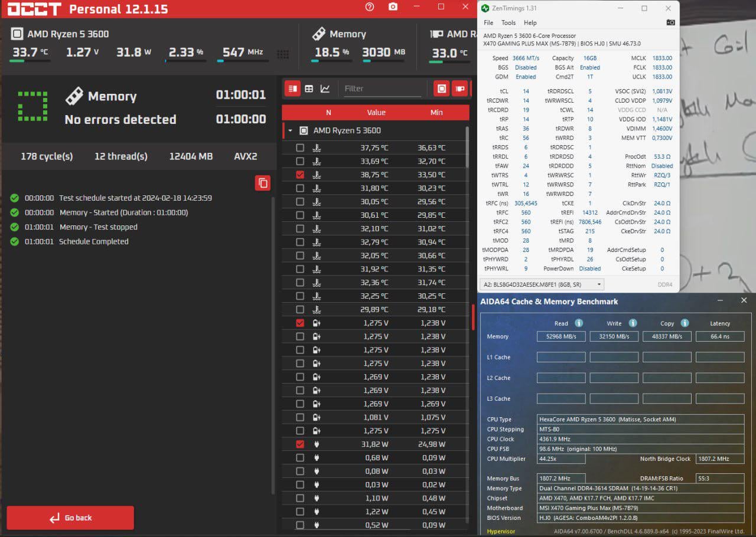The height and width of the screenshot is (537, 756).
Task: Click the green check beside Schedule Completed
Action: (x=15, y=241)
